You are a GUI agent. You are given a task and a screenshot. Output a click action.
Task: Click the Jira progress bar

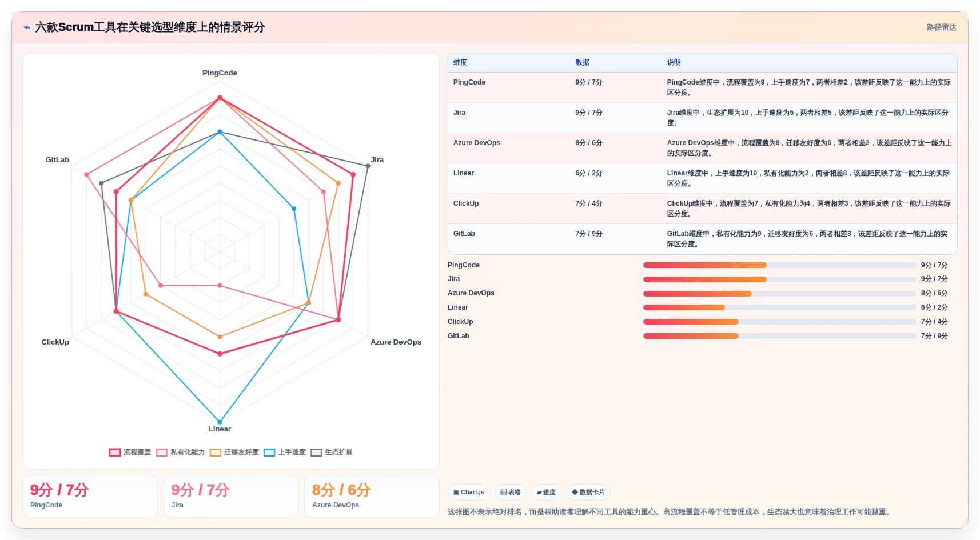(779, 279)
